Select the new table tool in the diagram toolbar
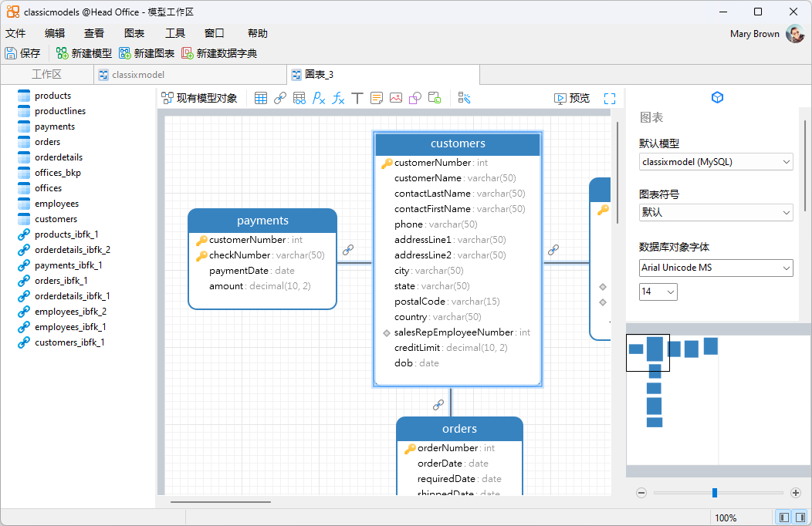The width and height of the screenshot is (812, 526). point(262,98)
